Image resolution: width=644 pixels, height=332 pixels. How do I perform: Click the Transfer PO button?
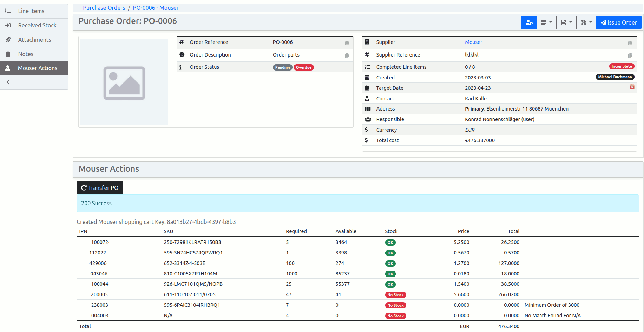click(100, 188)
